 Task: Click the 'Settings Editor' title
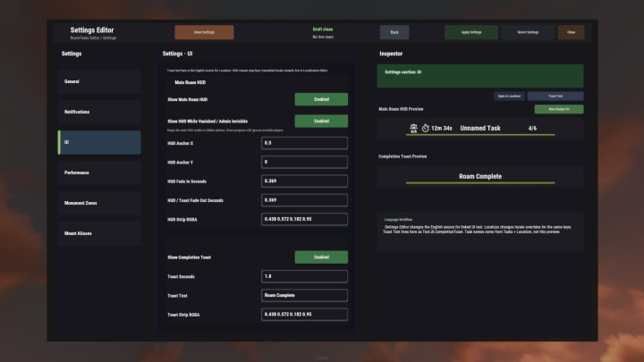(x=92, y=30)
